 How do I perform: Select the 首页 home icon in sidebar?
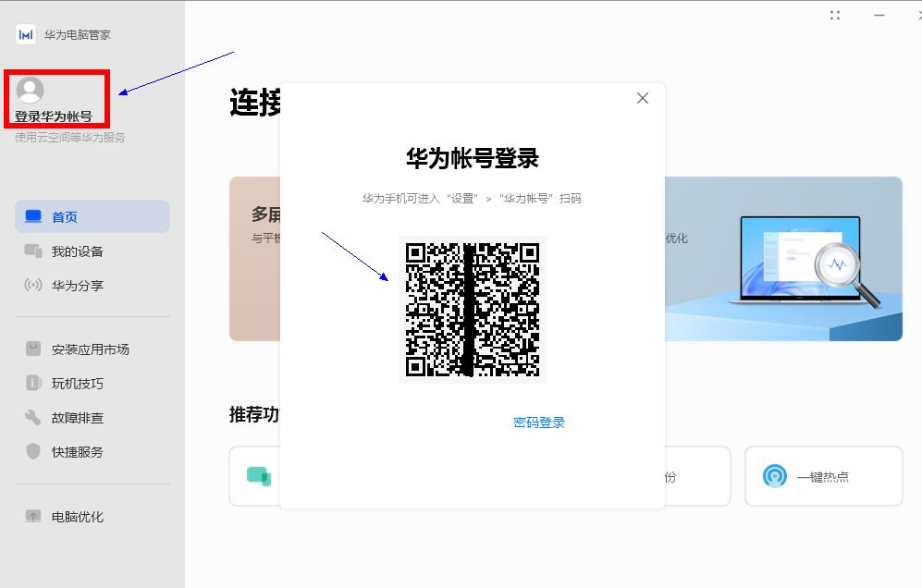point(31,215)
